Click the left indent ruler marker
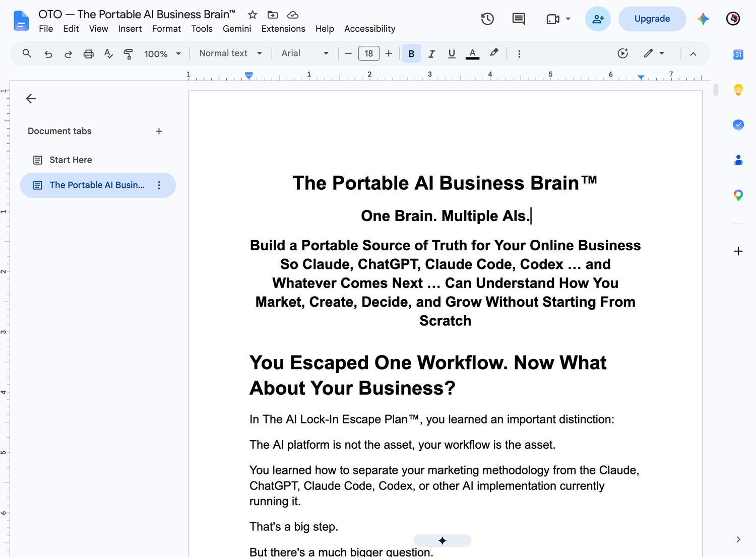Viewport: 756px width, 557px height. (249, 77)
